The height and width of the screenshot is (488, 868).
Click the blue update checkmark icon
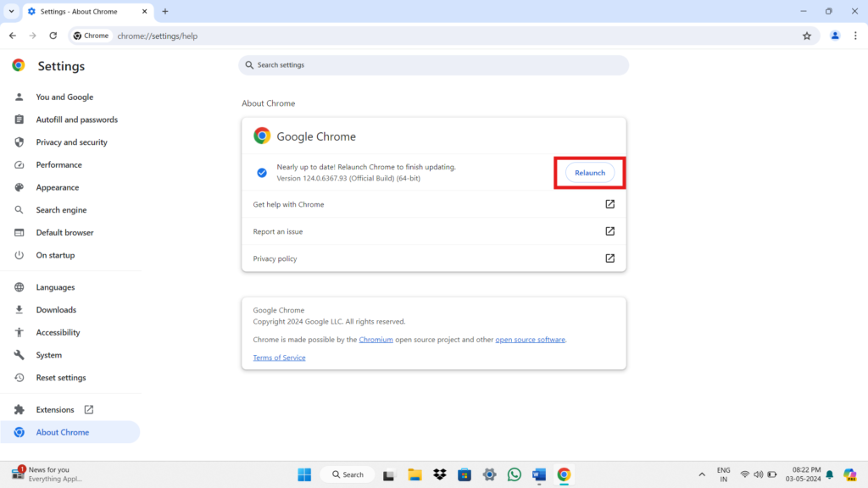(x=262, y=173)
